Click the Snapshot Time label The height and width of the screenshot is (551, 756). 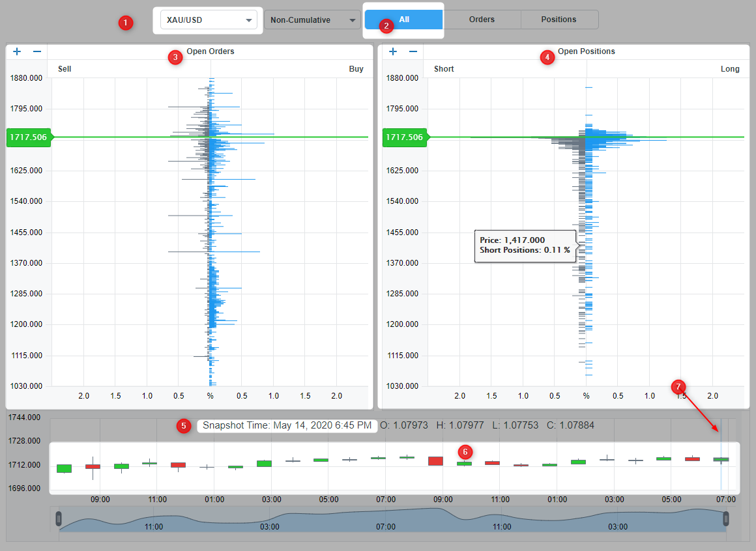pyautogui.click(x=287, y=425)
